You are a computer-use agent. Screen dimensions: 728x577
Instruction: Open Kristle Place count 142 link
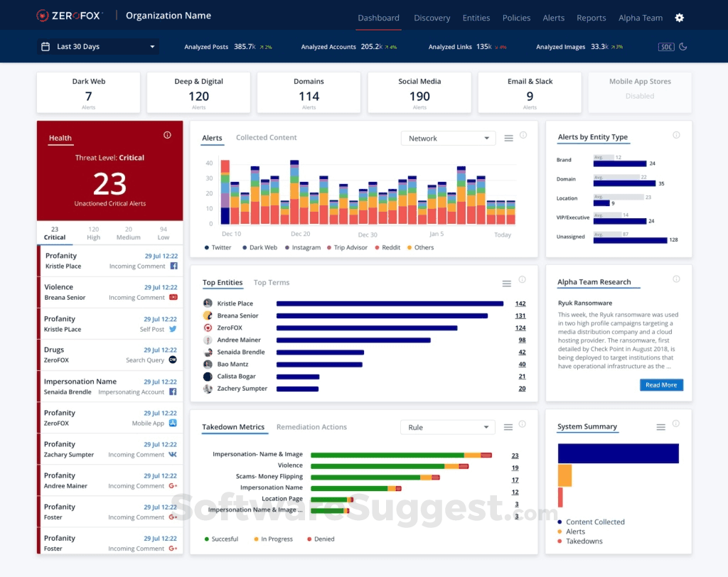[x=520, y=303]
